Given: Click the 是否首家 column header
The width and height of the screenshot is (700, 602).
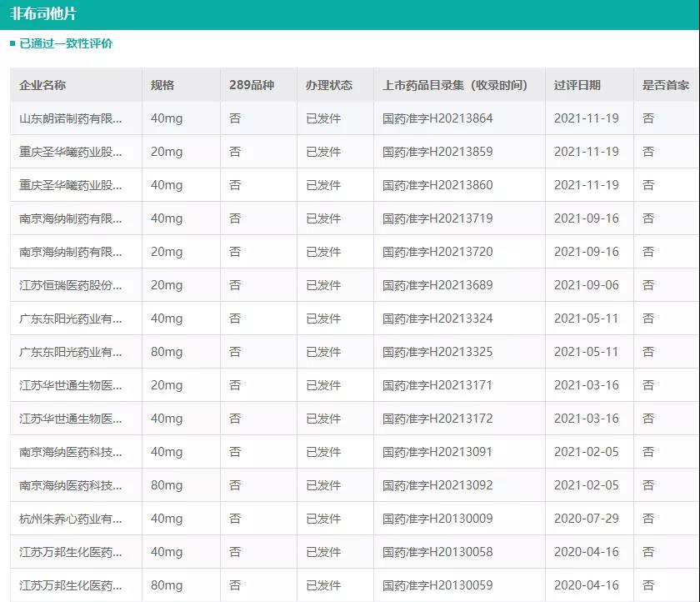Looking at the screenshot, I should tap(665, 85).
